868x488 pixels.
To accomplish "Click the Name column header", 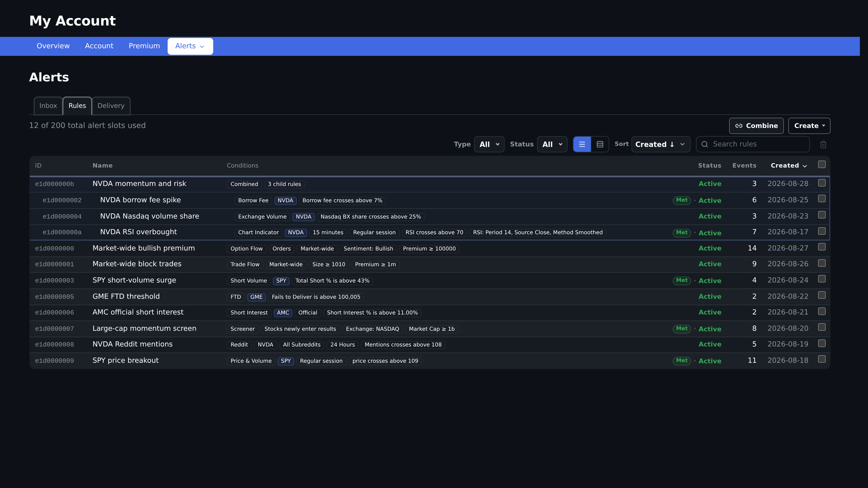I will (103, 165).
